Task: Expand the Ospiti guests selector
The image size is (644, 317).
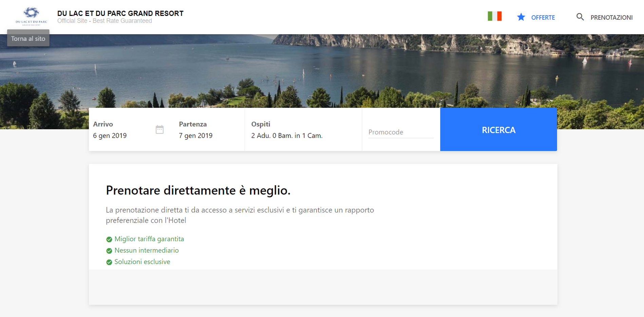Action: 287,135
